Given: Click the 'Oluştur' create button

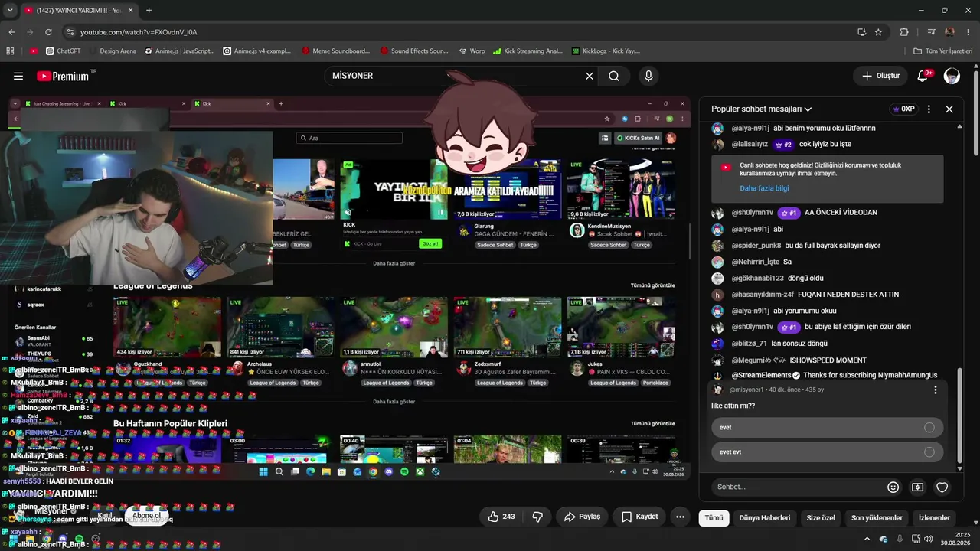Looking at the screenshot, I should coord(880,76).
